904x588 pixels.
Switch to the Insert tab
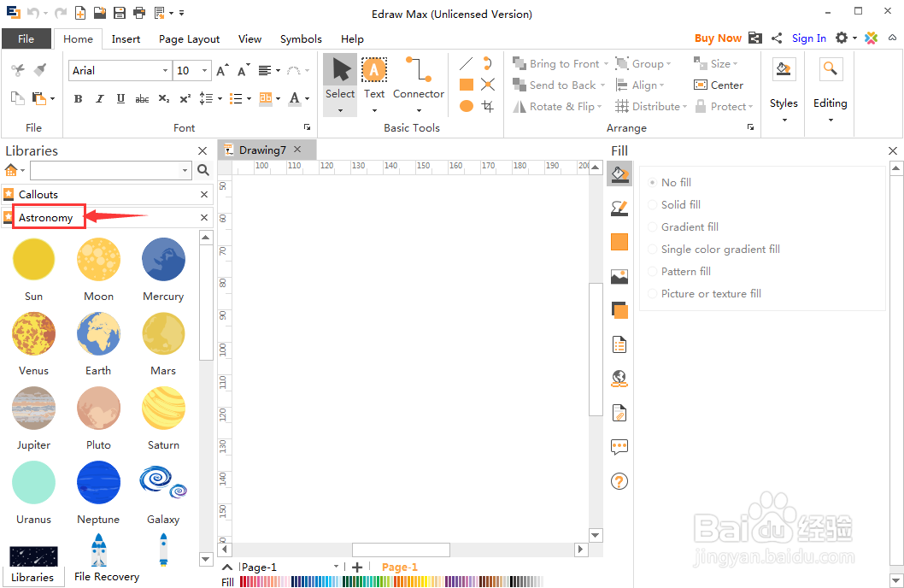coord(126,38)
